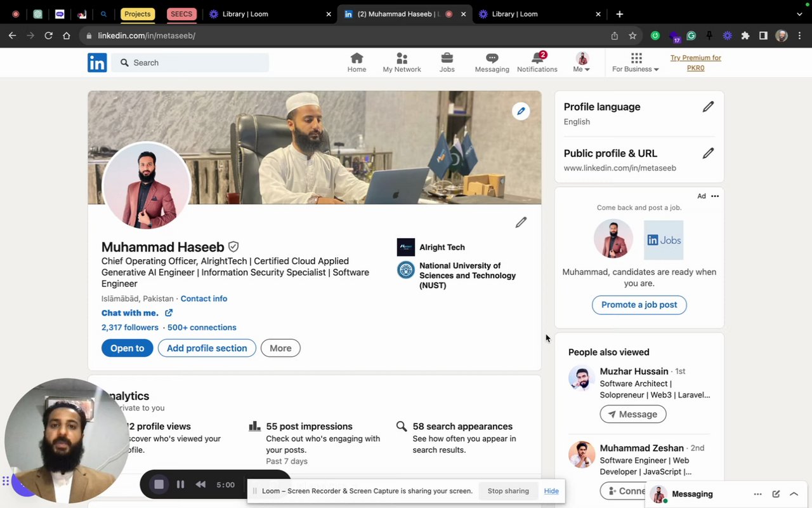812x508 pixels.
Task: Open the Extensions puzzle icon
Action: [x=745, y=36]
